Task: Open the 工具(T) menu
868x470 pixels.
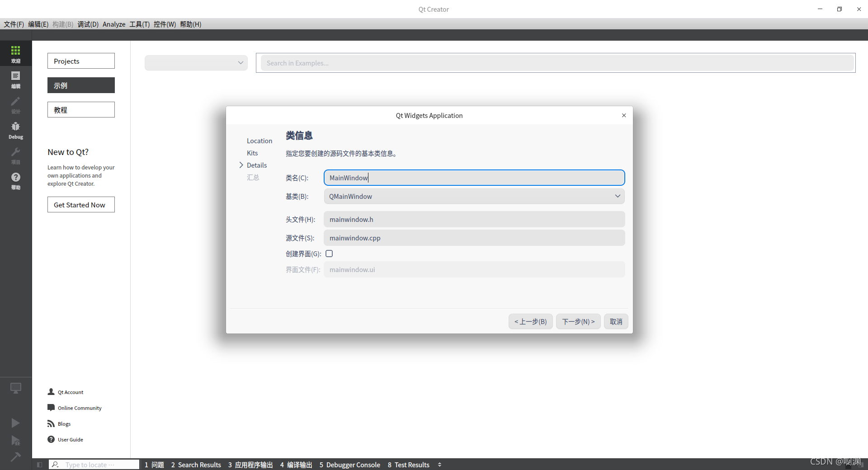Action: pyautogui.click(x=139, y=24)
